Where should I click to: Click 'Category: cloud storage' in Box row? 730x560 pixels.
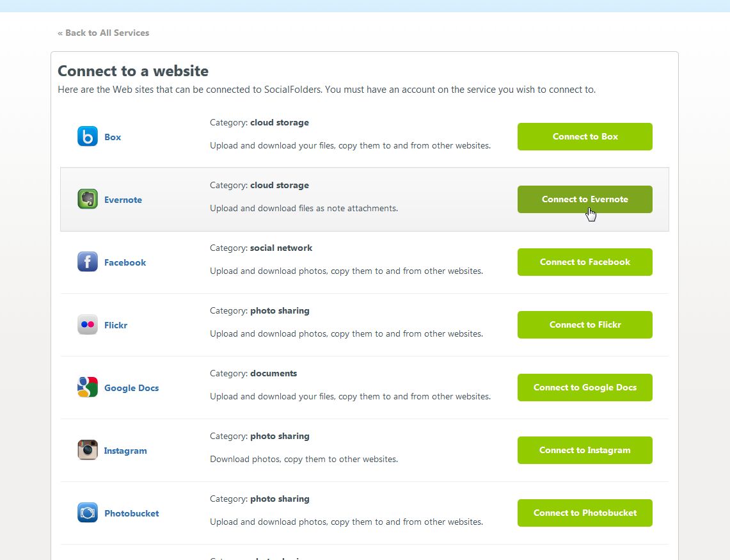click(259, 122)
